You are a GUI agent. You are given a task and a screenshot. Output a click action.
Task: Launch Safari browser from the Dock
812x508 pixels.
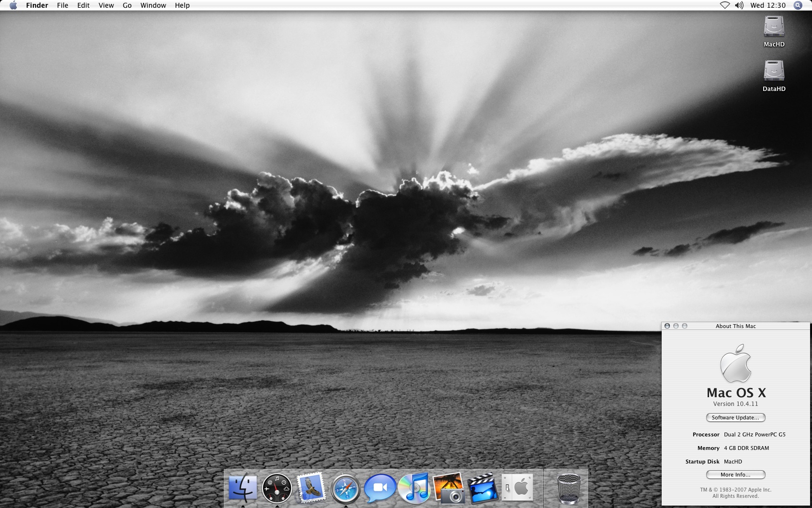click(x=346, y=488)
